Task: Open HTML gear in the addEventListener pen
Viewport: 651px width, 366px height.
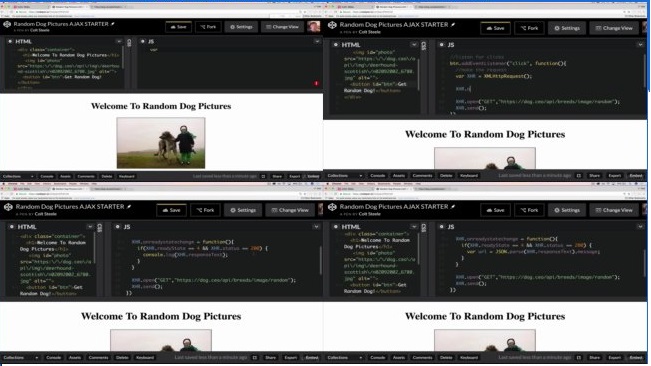Action: (x=336, y=45)
